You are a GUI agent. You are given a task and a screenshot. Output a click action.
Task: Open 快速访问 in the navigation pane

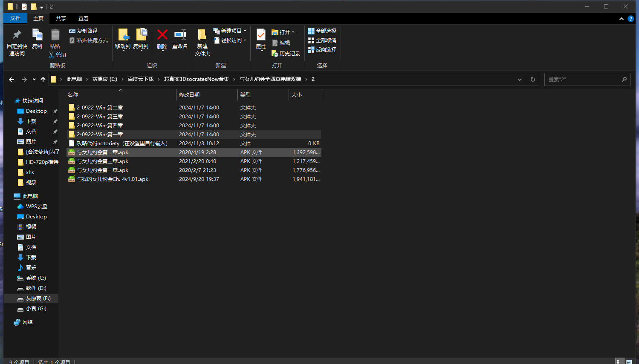click(x=33, y=101)
